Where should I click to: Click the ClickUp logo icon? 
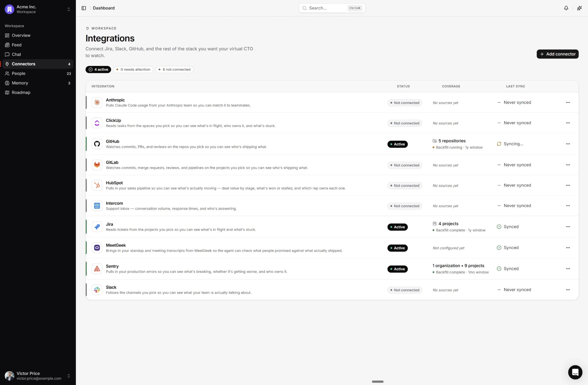point(97,123)
